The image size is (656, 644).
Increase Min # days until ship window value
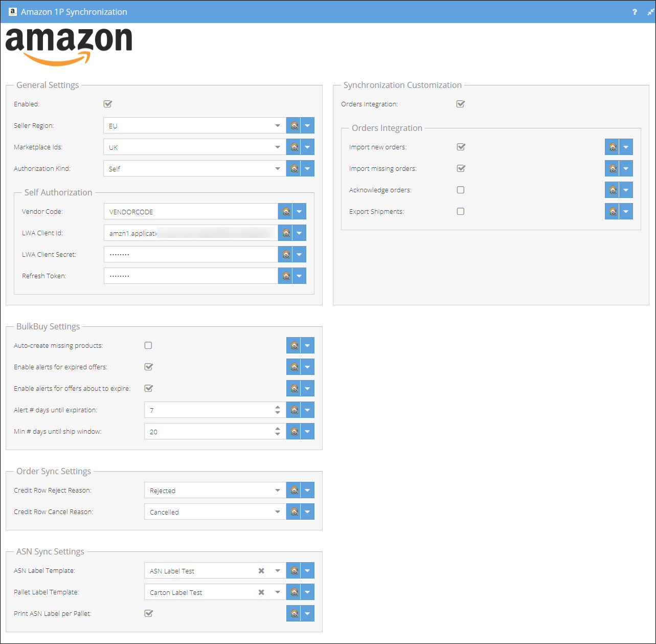coord(278,429)
